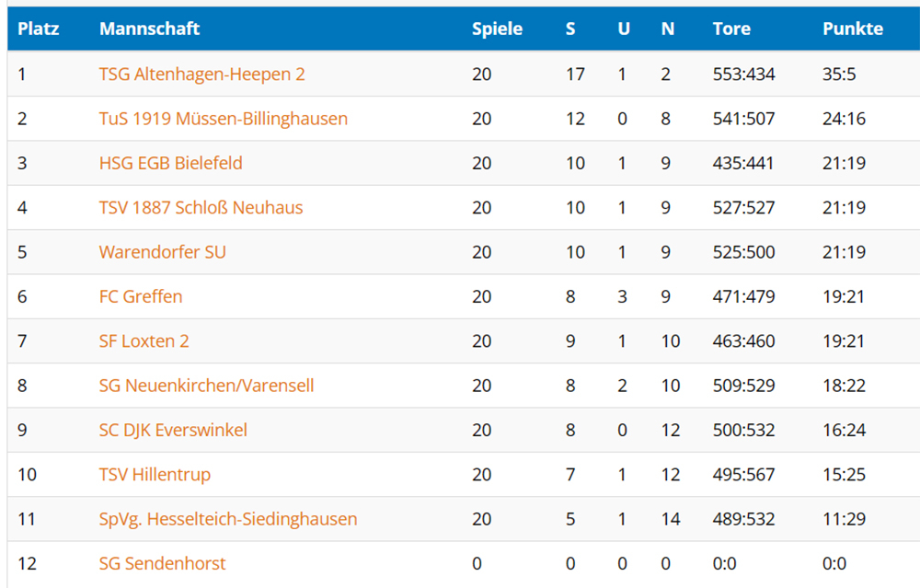
Task: Open SC DJK Everswinkel link
Action: tap(173, 430)
